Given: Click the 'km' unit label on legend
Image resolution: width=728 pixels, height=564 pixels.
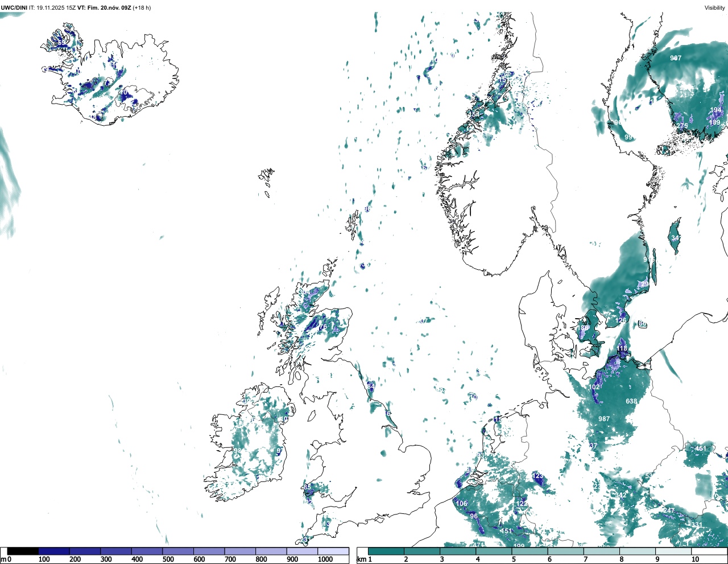Looking at the screenshot, I should click(x=361, y=559).
